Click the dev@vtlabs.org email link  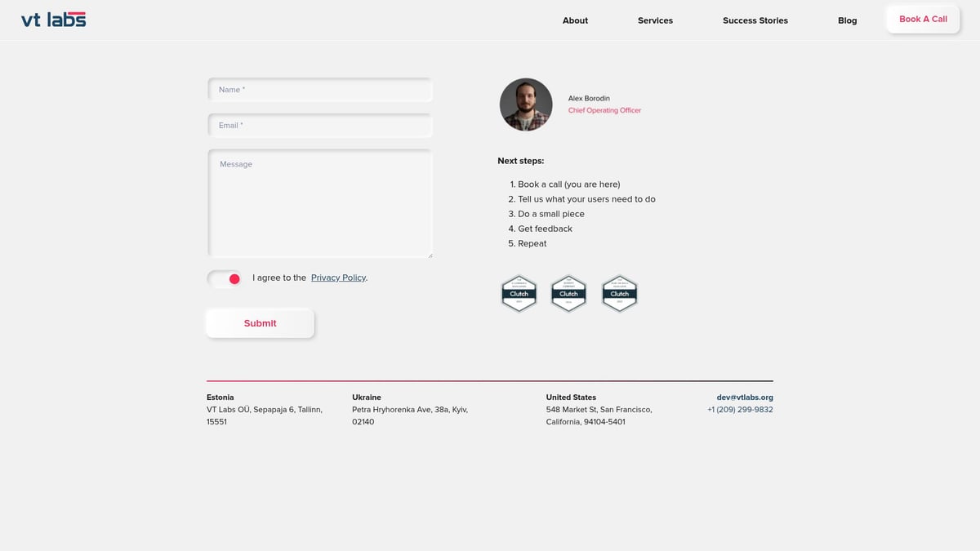[x=744, y=397]
